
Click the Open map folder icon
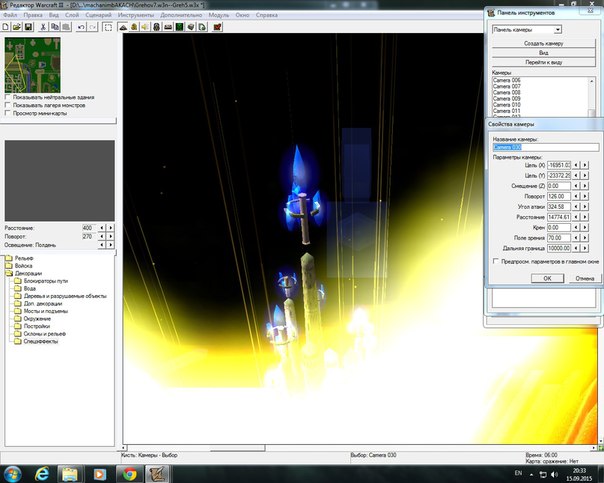point(18,28)
